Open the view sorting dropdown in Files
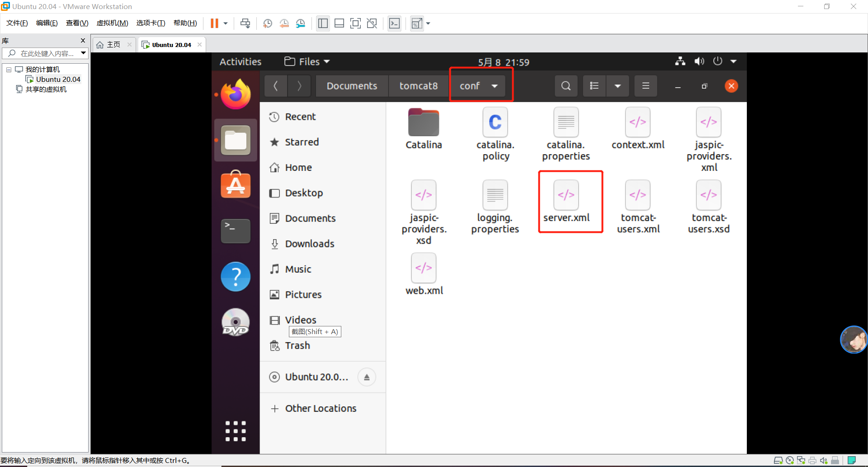Screen dimensions: 868x467 [618, 85]
